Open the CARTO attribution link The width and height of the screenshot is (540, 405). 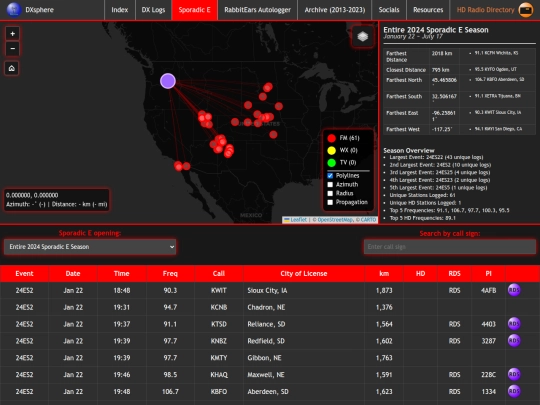tap(368, 220)
